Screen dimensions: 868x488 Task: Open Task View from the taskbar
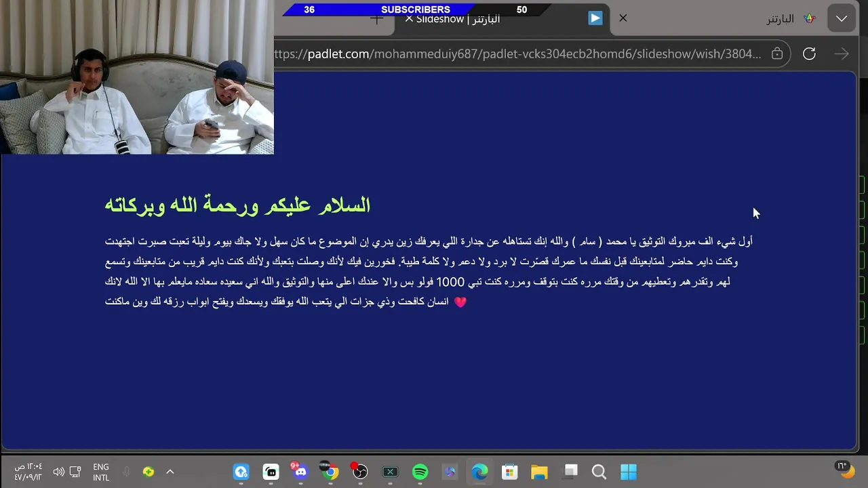point(570,472)
